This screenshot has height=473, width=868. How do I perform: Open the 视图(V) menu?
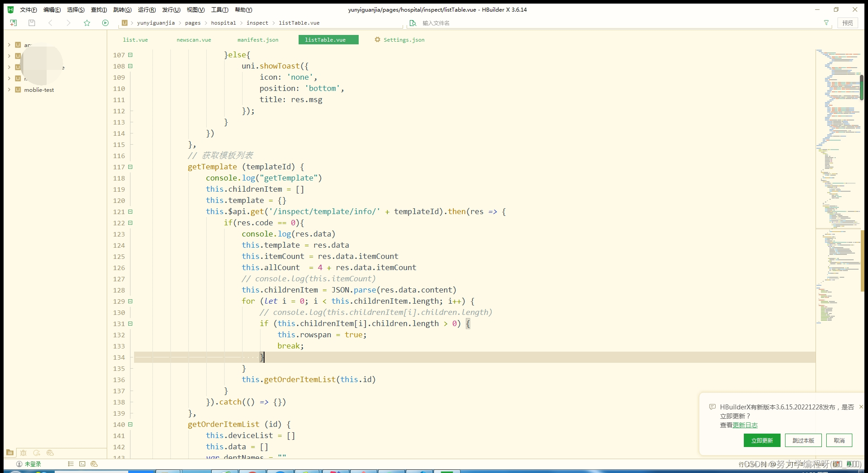click(195, 9)
